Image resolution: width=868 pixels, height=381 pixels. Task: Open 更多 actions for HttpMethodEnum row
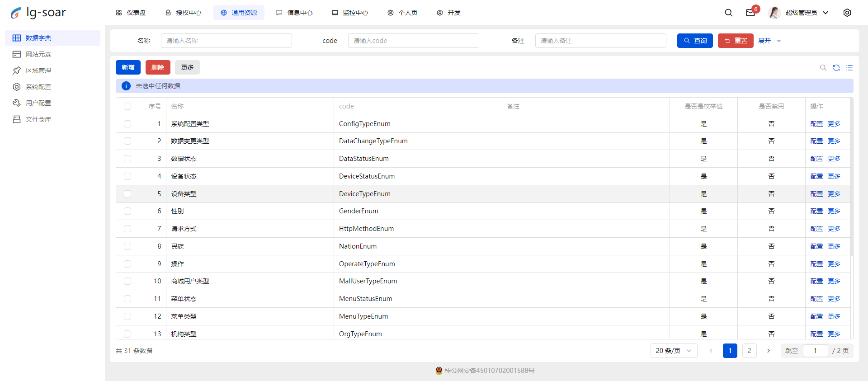coord(834,229)
